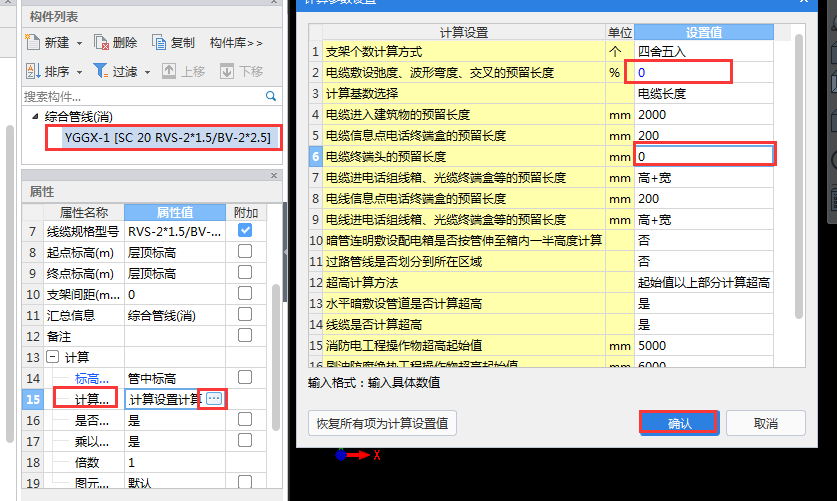
Task: Click the 起始值以上部分计算超高 value
Action: (x=704, y=283)
